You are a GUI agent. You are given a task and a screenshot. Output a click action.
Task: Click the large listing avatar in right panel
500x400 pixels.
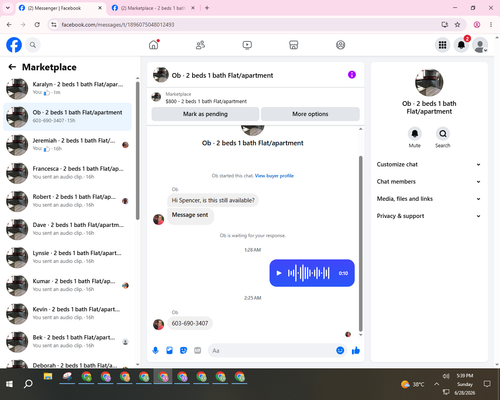(429, 83)
